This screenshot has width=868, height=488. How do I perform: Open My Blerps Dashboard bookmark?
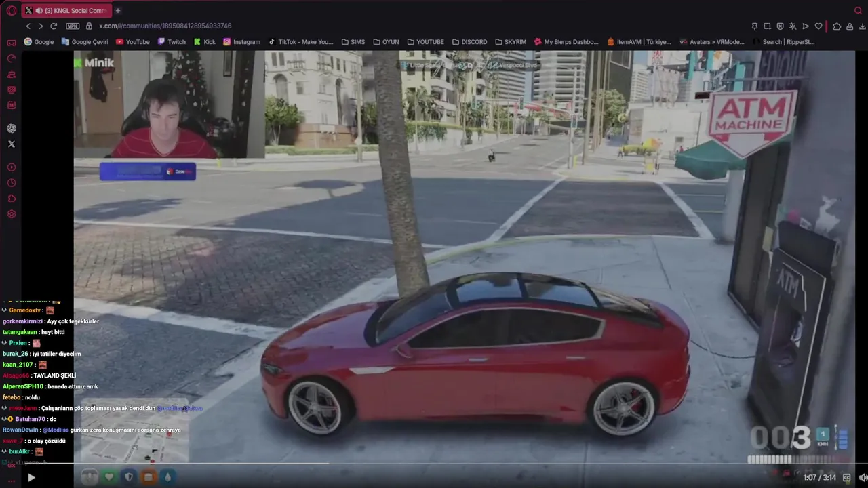[566, 41]
